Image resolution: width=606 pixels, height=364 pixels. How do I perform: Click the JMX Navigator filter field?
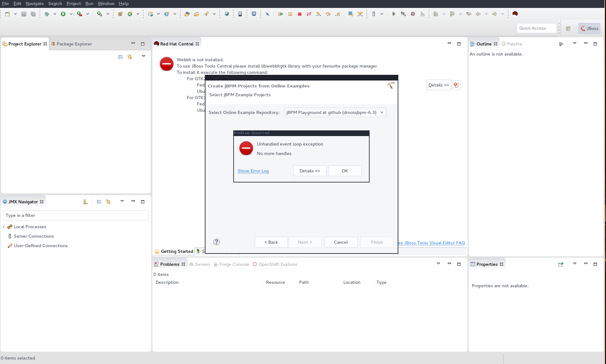click(x=76, y=215)
